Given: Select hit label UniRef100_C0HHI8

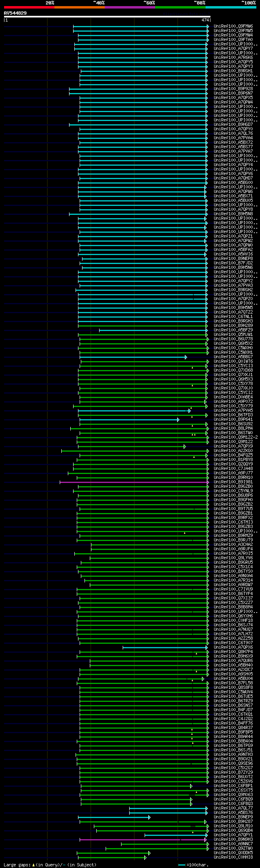Looking at the screenshot, I should (233, 857).
